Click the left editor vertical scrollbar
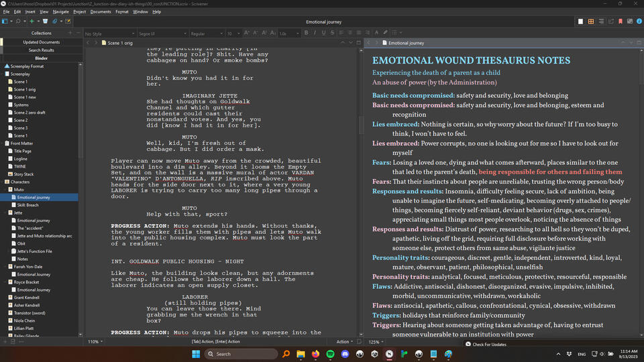644x362 pixels. coord(361,125)
